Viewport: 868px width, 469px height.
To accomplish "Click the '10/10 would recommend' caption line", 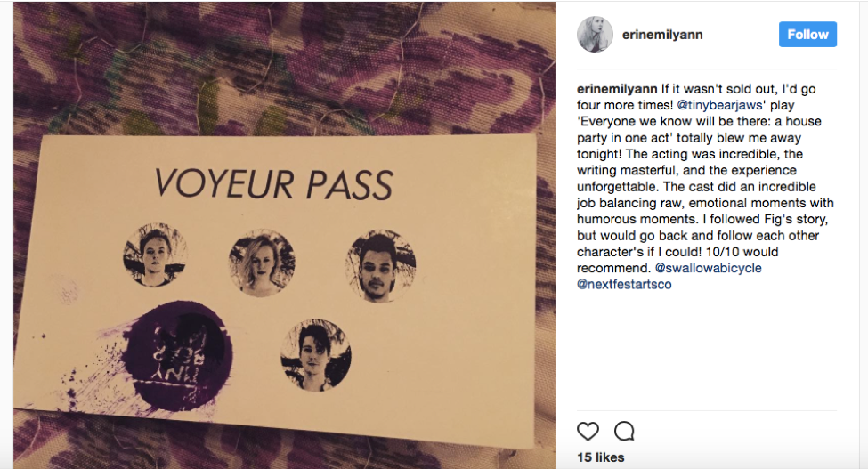I will click(x=677, y=260).
